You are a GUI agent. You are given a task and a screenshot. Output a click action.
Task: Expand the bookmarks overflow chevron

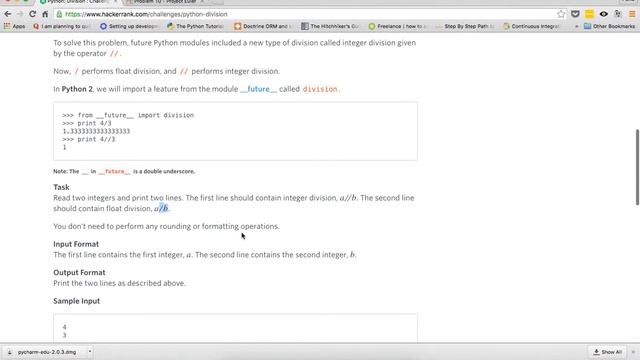click(576, 26)
